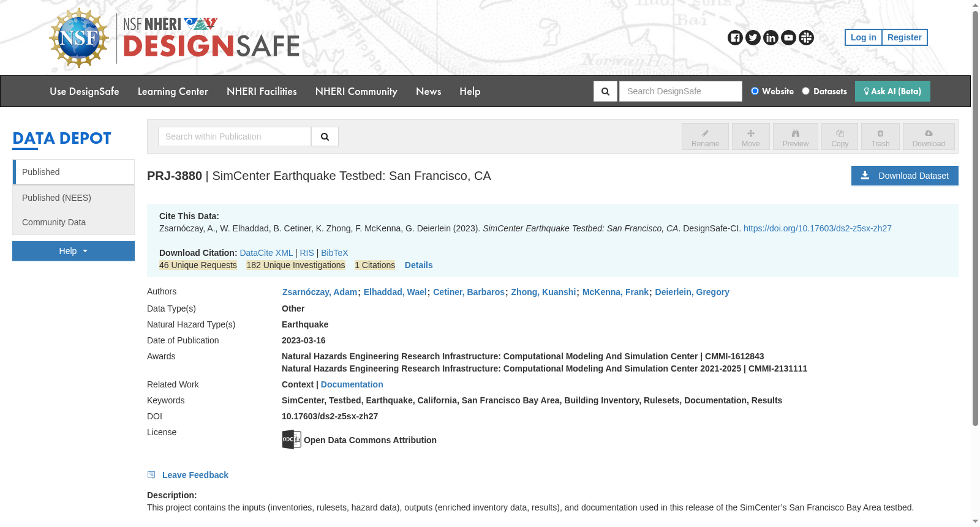Click the NSF NHERI DesignSafe logo

211,38
